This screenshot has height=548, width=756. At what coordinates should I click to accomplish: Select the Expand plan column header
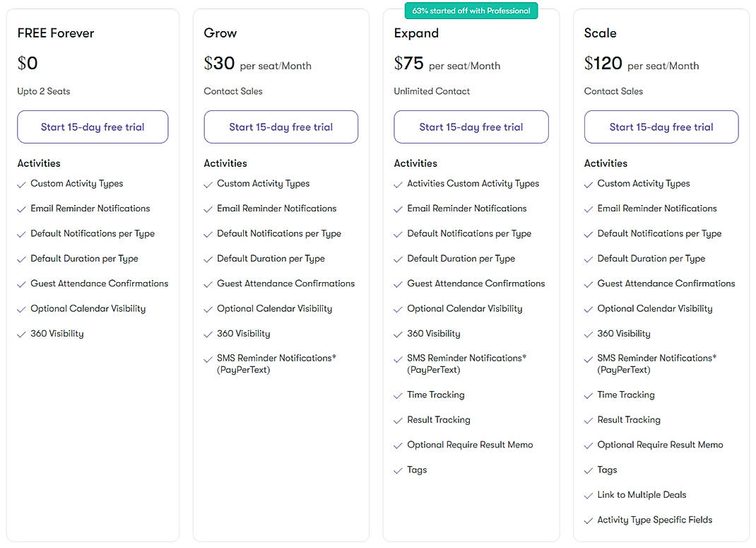pyautogui.click(x=416, y=33)
